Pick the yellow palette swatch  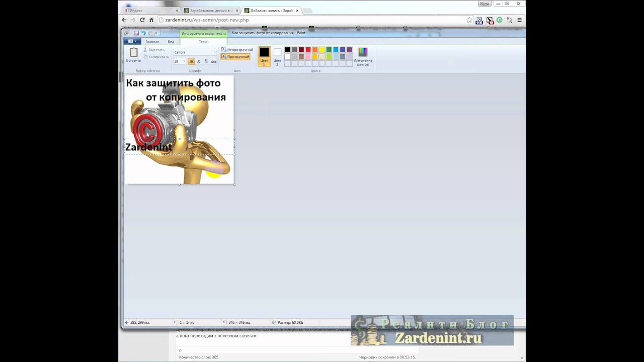point(322,50)
